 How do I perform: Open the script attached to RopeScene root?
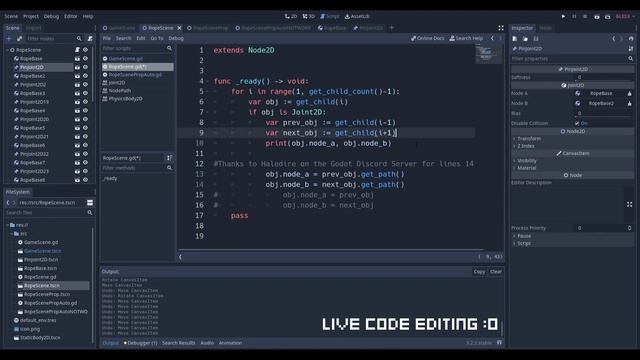click(x=77, y=50)
